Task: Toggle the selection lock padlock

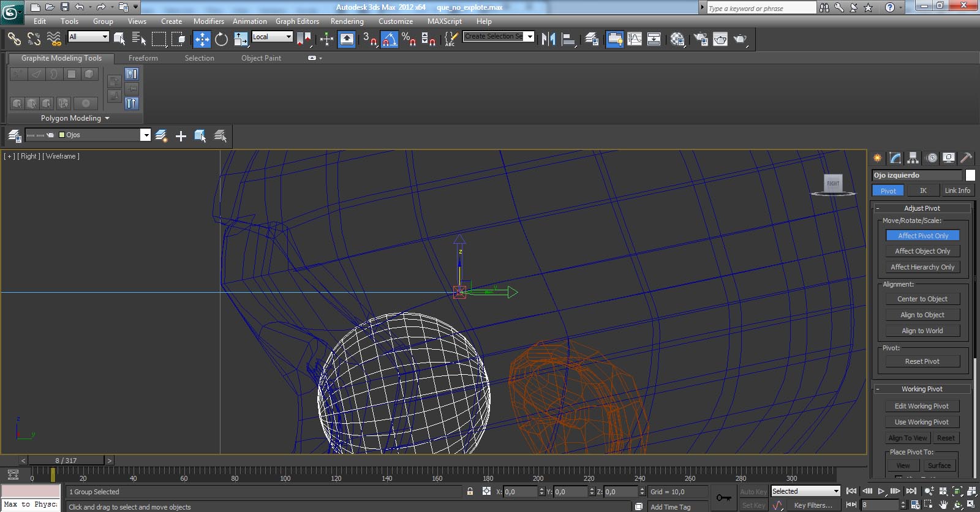Action: click(470, 491)
